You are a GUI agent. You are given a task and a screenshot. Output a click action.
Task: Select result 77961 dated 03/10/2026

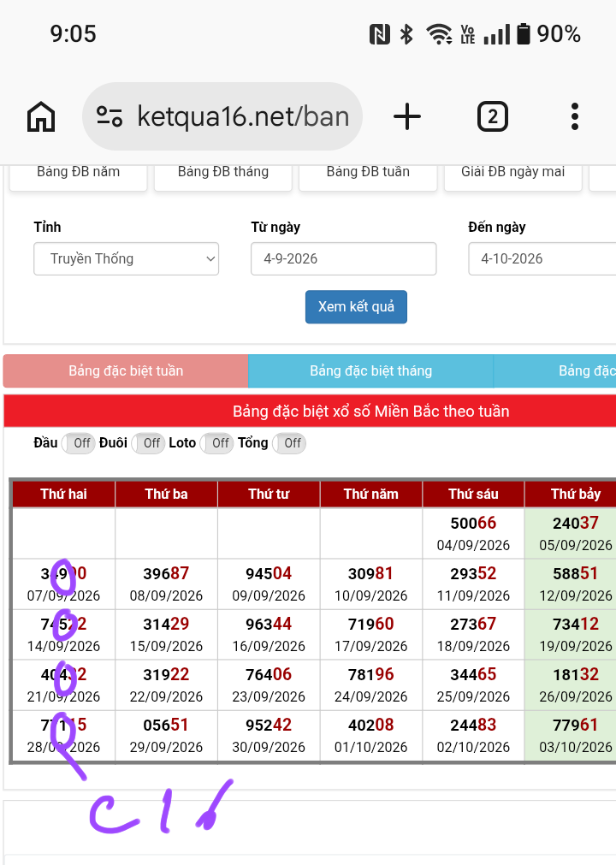[x=571, y=736]
